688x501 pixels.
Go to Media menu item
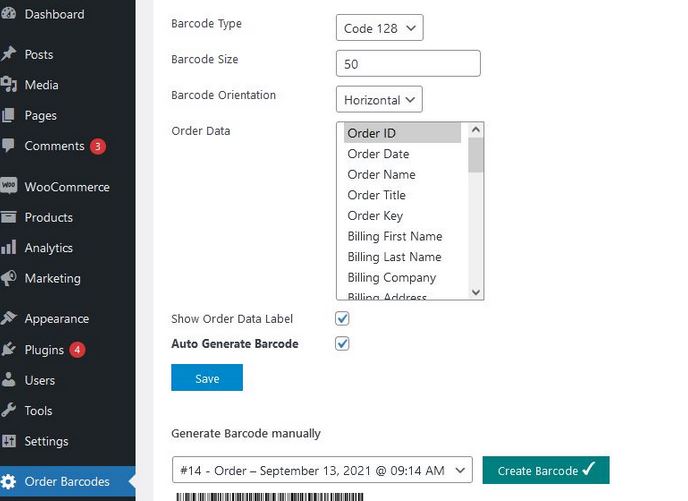click(68, 85)
